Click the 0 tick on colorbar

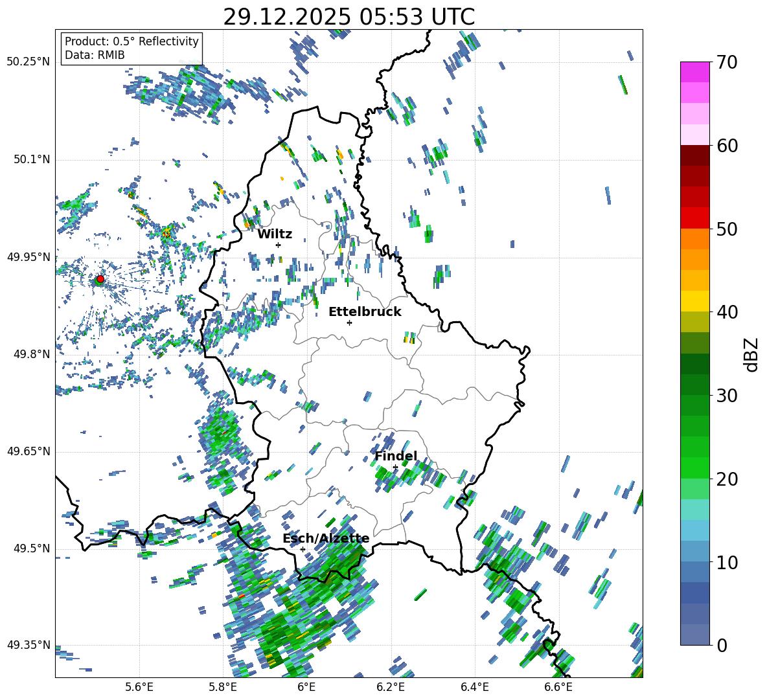pos(722,645)
